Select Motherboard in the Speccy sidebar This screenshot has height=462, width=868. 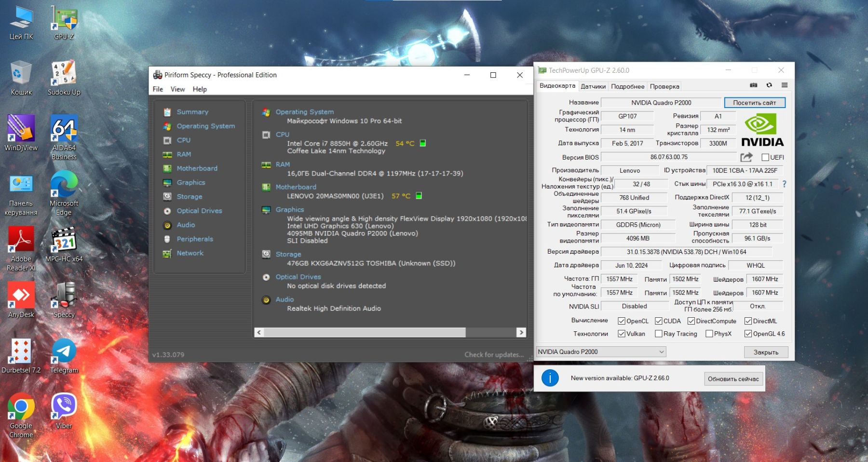click(197, 168)
